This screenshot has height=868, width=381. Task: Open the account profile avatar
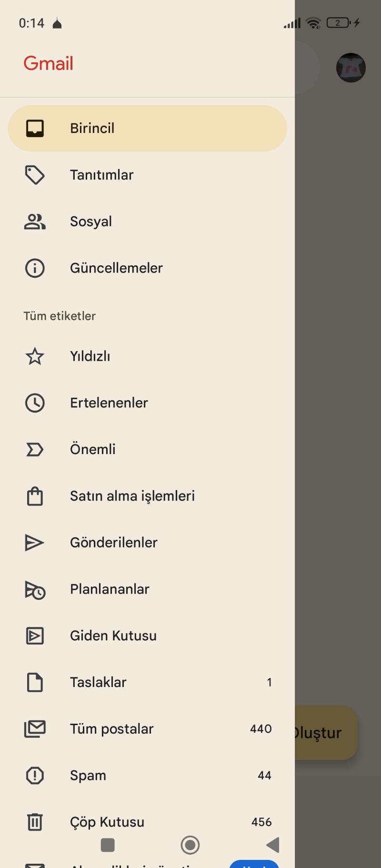pos(351,68)
